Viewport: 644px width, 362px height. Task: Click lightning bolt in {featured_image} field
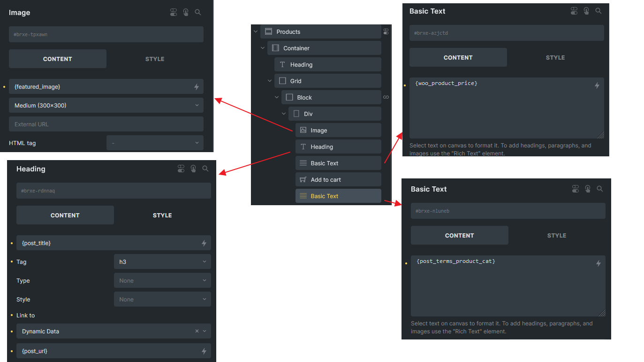(197, 87)
